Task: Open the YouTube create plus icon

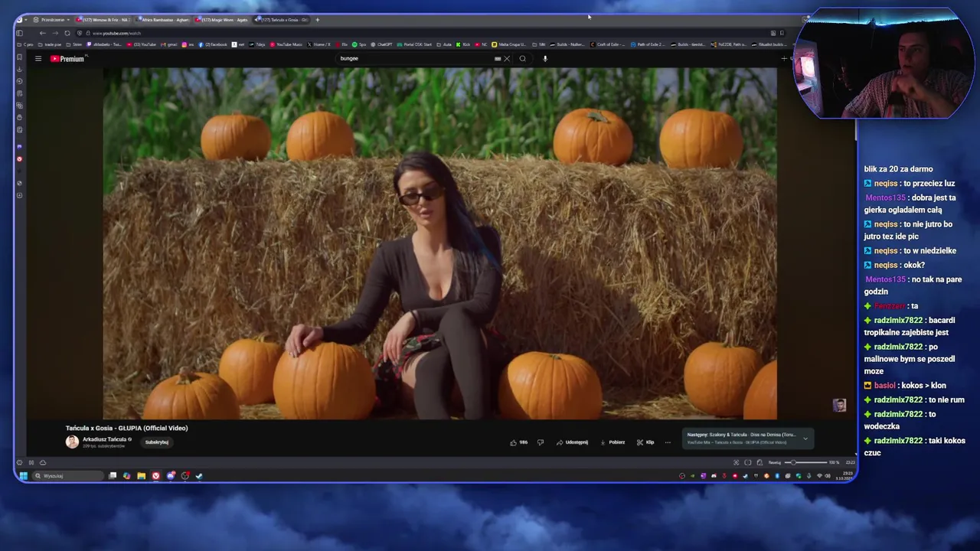Action: (x=784, y=58)
